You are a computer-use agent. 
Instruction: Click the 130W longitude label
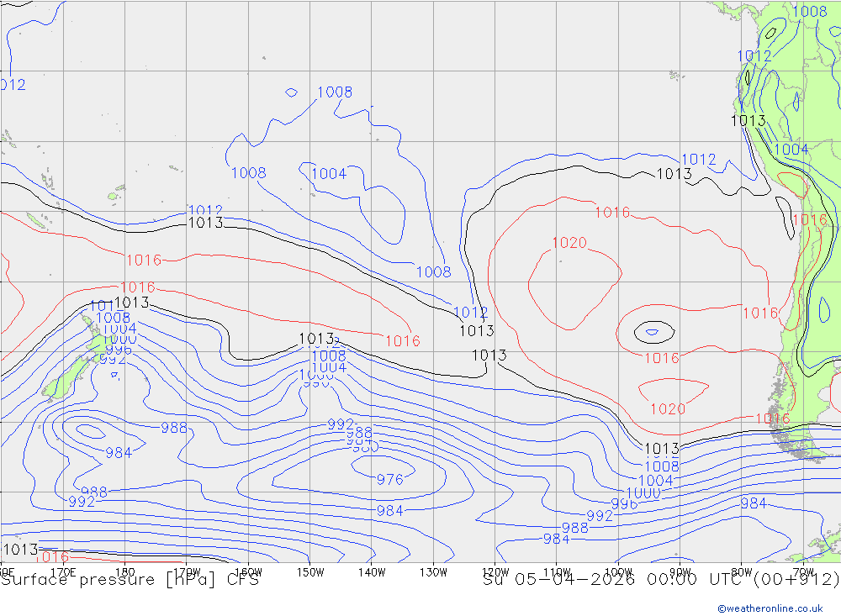click(433, 572)
